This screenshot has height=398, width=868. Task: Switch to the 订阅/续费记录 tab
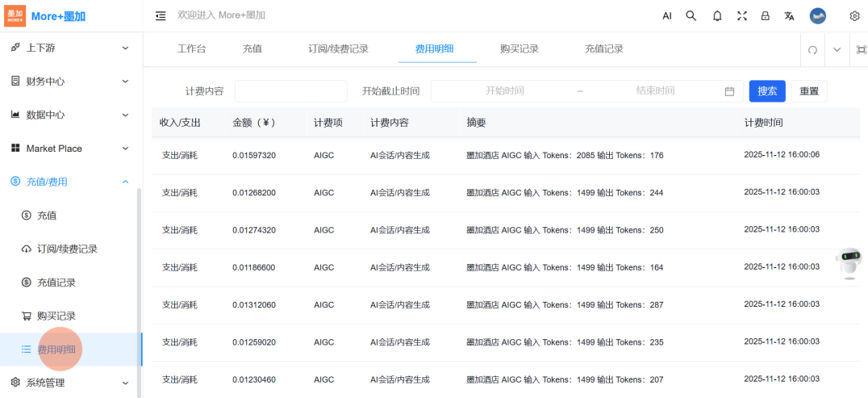338,49
